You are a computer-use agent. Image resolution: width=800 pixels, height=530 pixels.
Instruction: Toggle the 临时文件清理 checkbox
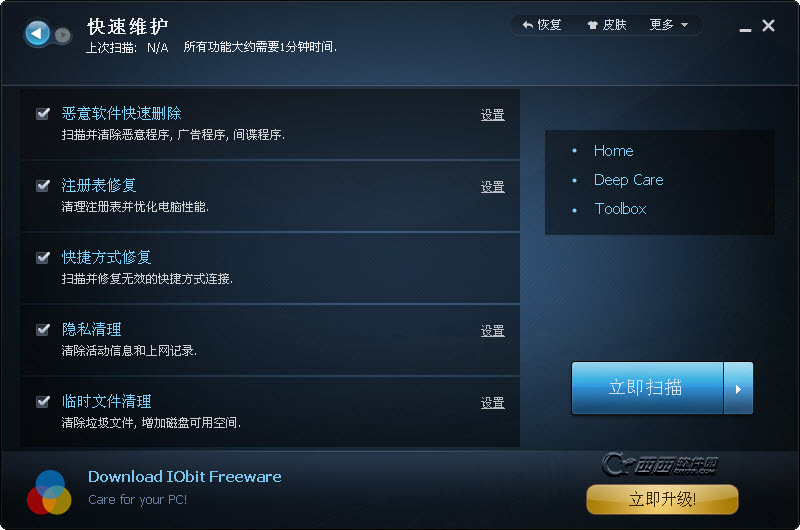43,401
